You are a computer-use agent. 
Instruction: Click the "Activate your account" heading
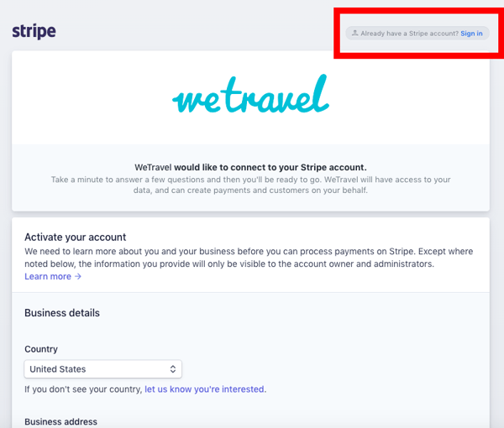pos(75,237)
